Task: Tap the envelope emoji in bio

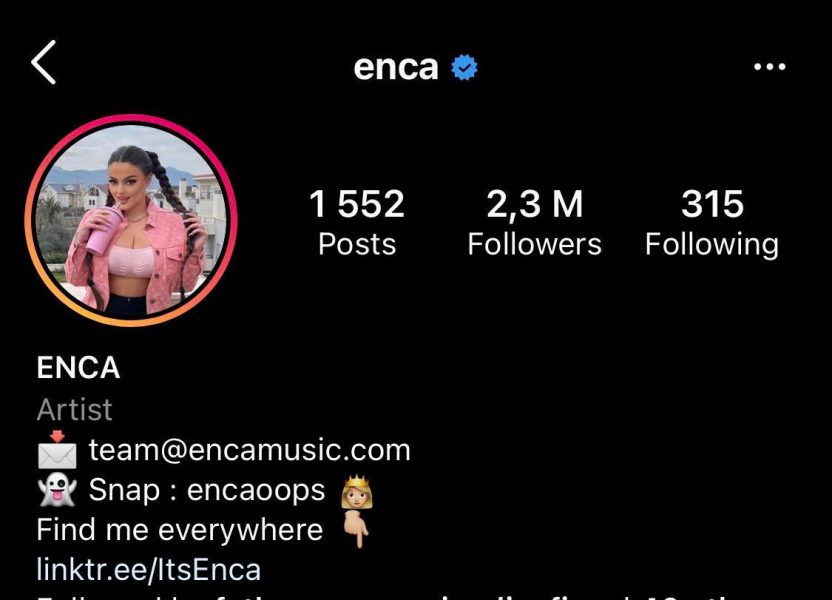Action: (x=57, y=450)
